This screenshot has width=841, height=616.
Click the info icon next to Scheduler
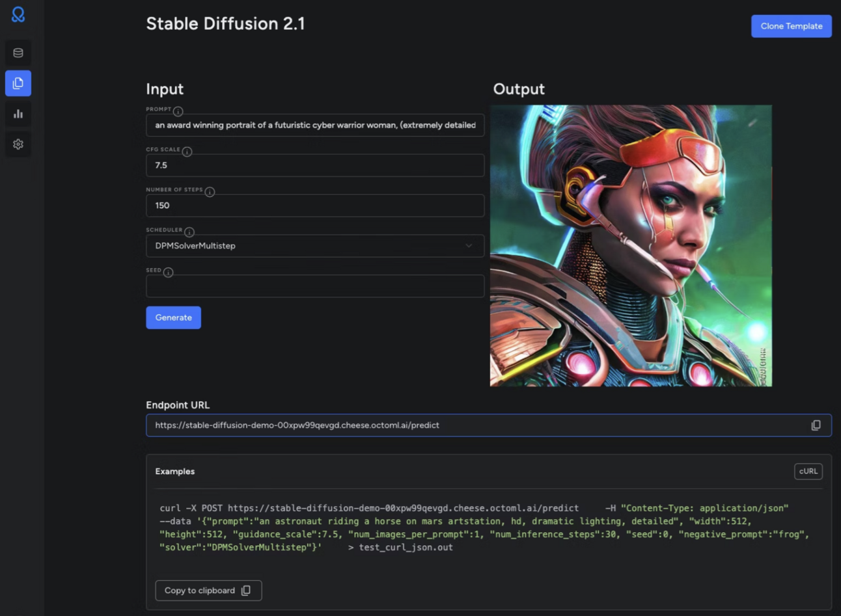pyautogui.click(x=189, y=232)
